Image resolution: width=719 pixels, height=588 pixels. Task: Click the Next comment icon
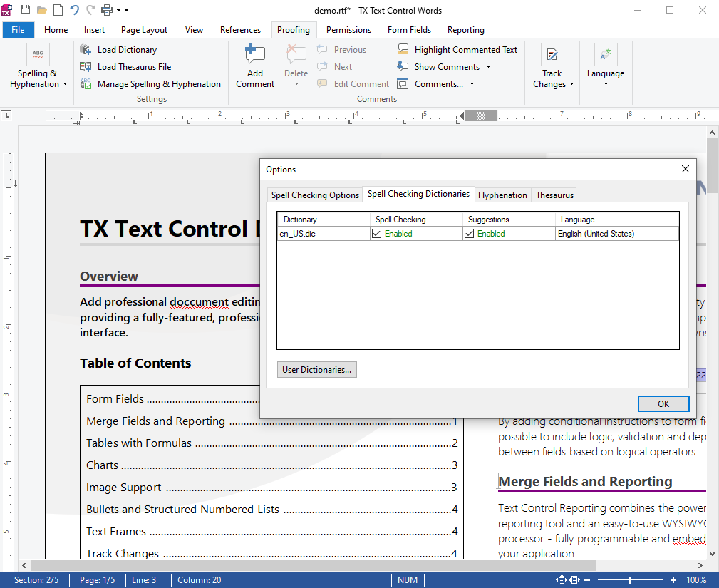(323, 66)
